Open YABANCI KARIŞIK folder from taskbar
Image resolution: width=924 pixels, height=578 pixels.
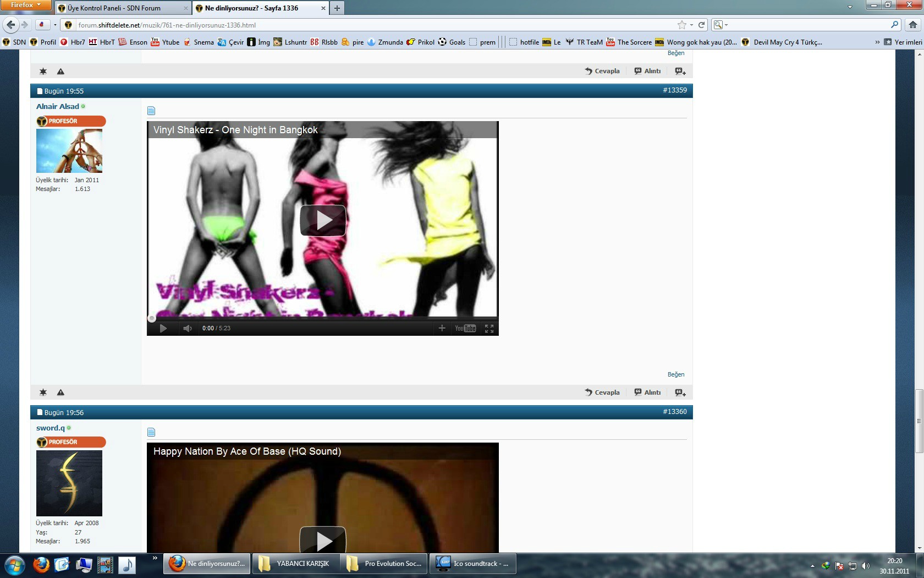click(295, 564)
